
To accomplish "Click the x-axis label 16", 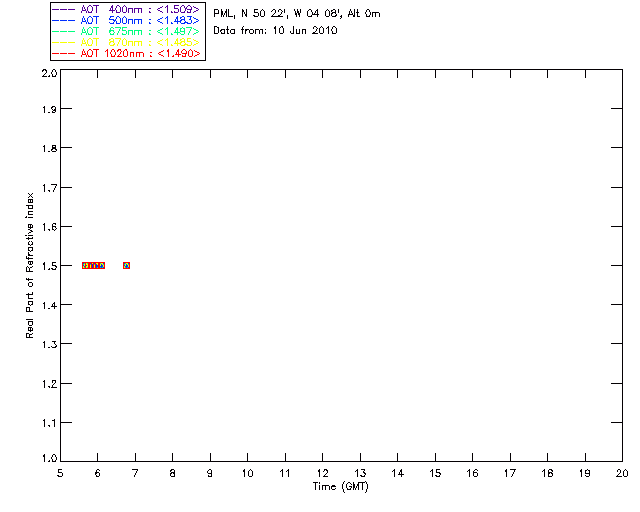I will pyautogui.click(x=472, y=473).
